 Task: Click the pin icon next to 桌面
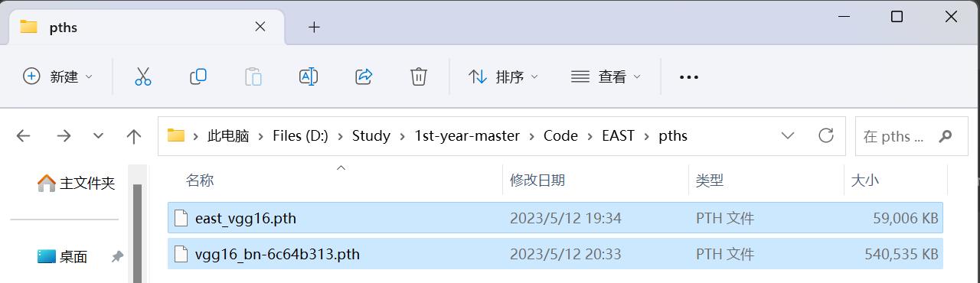click(x=117, y=257)
